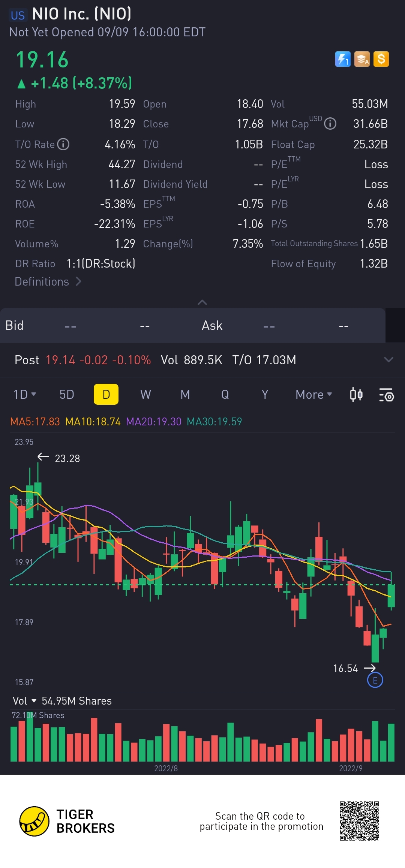Open the More timeframes dropdown
This screenshot has height=868, width=405.
(314, 395)
